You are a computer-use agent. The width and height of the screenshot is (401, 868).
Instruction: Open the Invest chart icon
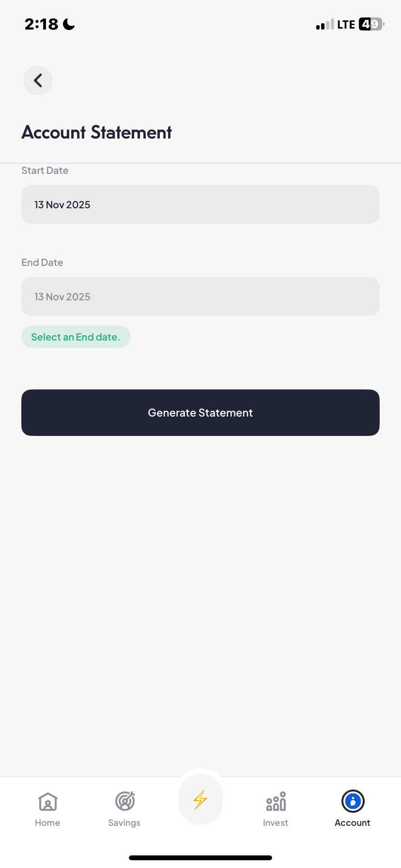tap(276, 802)
